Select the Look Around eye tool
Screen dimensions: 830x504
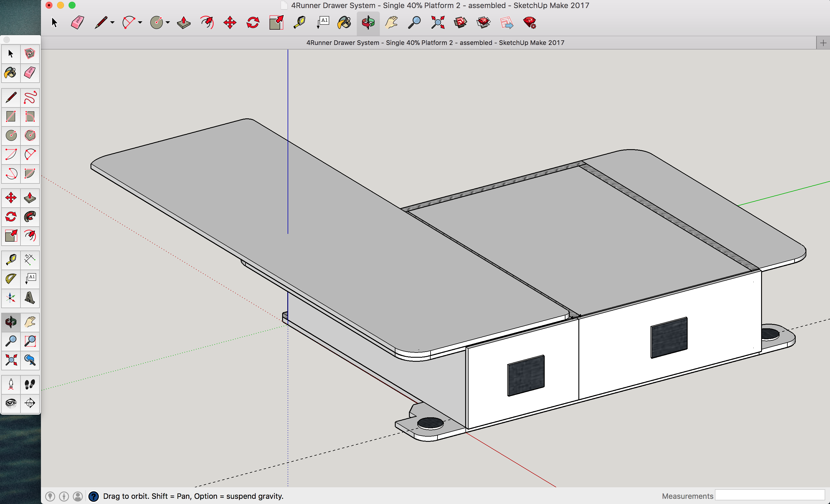tap(11, 403)
